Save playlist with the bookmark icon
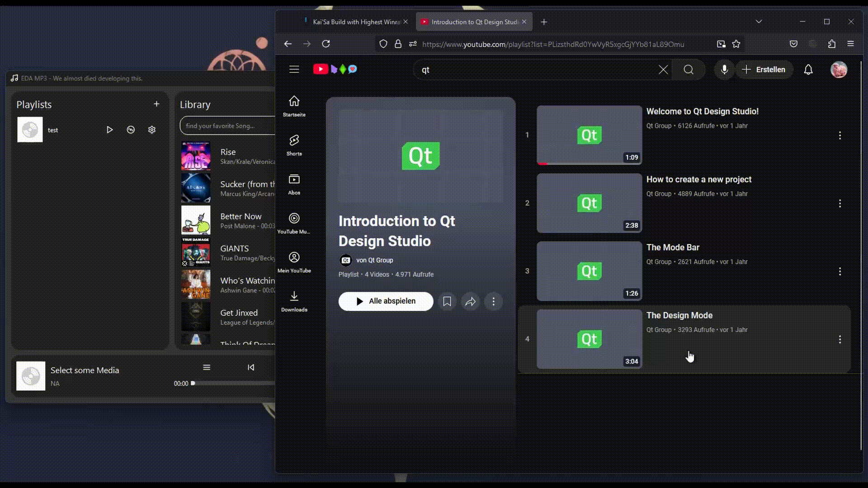This screenshot has height=488, width=868. coord(447,301)
